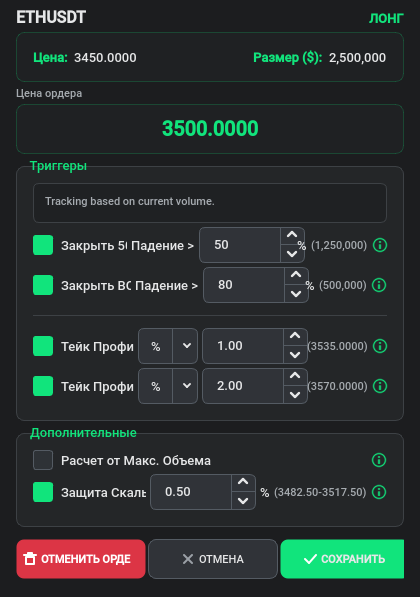
Task: Cancel the order with the red trash button
Action: coord(81,559)
